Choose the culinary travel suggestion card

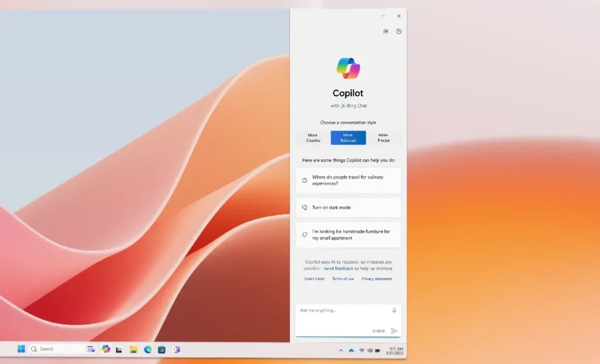coord(348,180)
